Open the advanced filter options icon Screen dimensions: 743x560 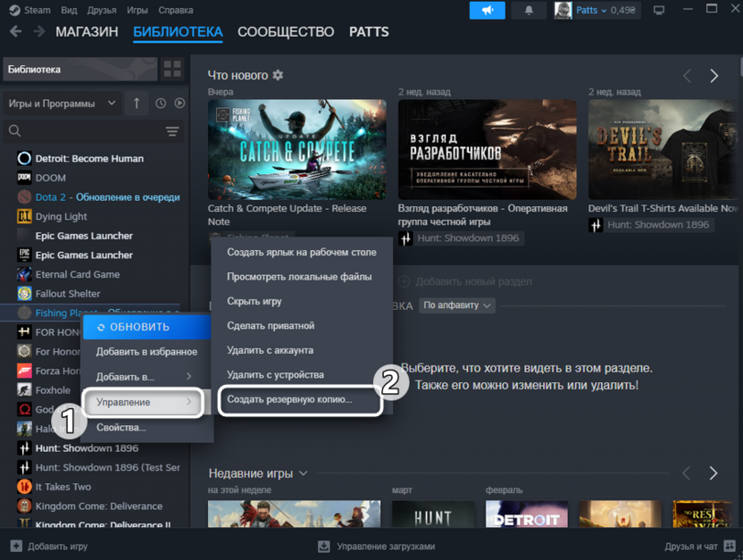172,131
